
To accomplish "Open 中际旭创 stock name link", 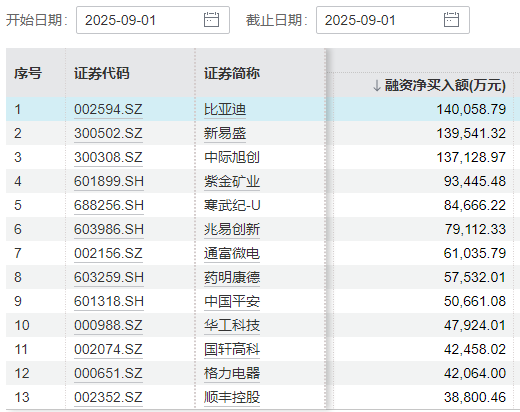I will (x=232, y=157).
